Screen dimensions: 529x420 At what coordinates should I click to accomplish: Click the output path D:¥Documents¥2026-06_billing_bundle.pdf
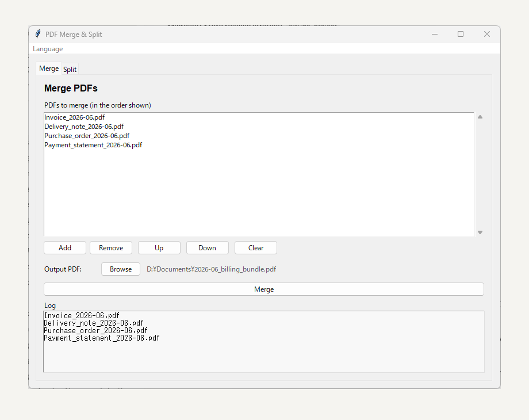point(211,269)
